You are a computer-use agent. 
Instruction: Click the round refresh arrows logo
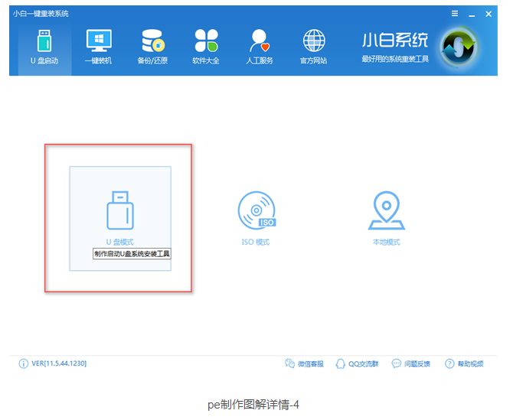point(459,47)
